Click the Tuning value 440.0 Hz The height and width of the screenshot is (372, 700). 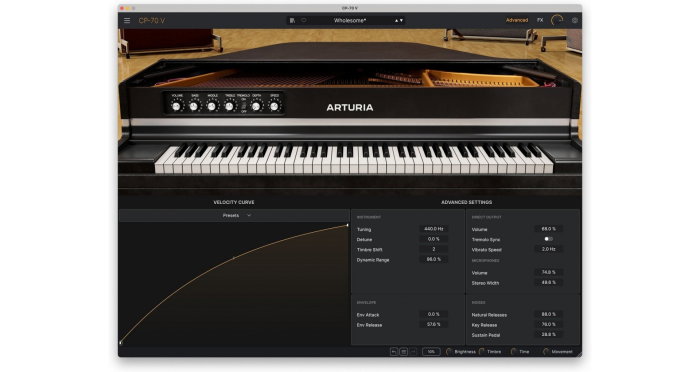433,229
